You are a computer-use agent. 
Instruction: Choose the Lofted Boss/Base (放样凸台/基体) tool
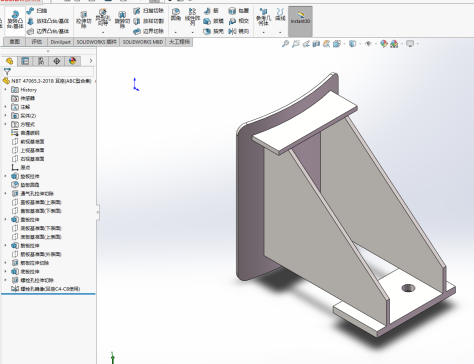(48, 21)
